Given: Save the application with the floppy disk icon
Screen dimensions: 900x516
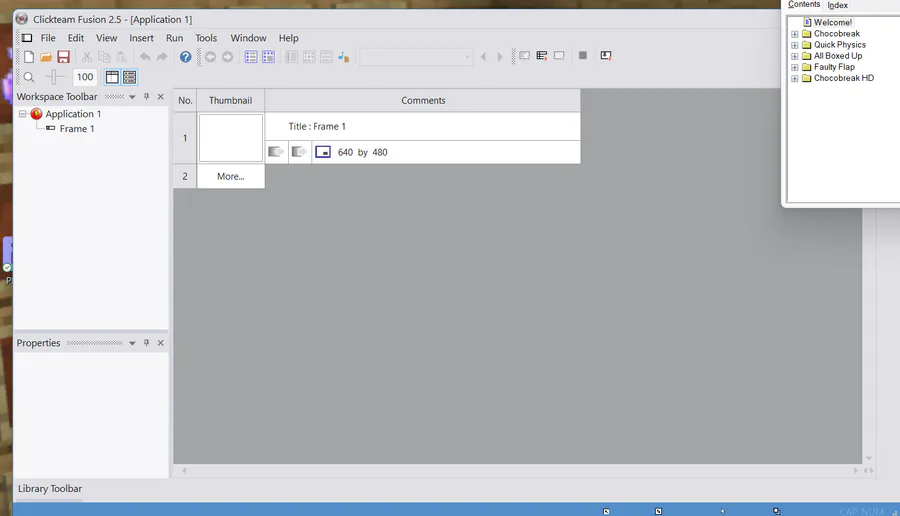Looking at the screenshot, I should click(64, 56).
